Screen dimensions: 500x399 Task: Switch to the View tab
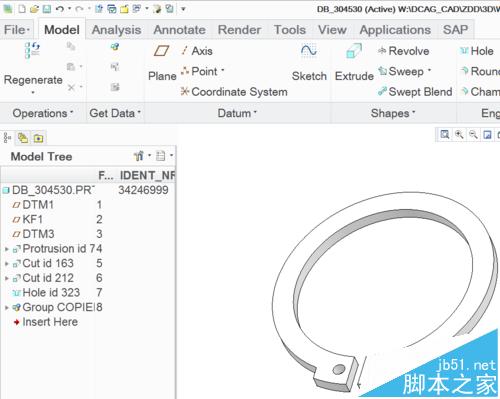[332, 30]
